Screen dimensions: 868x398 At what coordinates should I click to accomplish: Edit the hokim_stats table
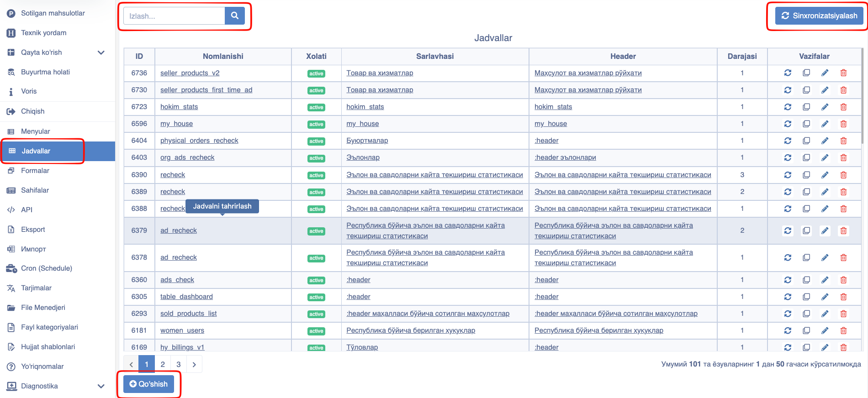[825, 107]
